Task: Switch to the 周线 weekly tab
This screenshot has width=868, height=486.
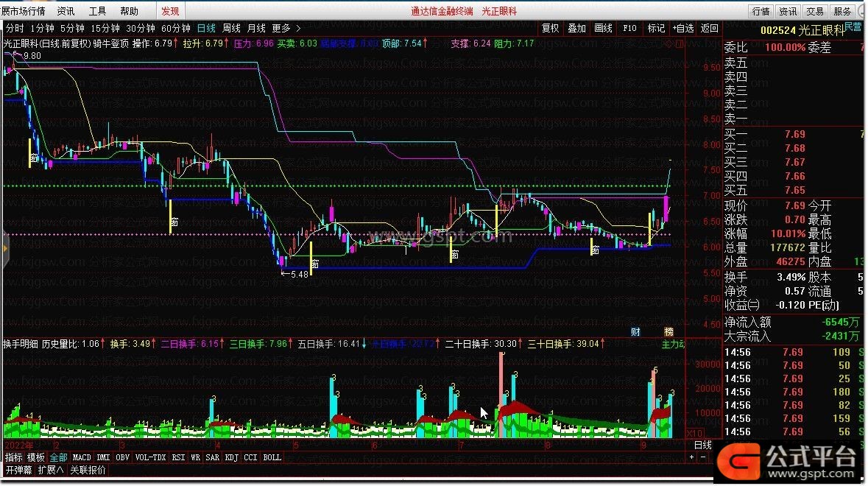Action: pos(231,28)
